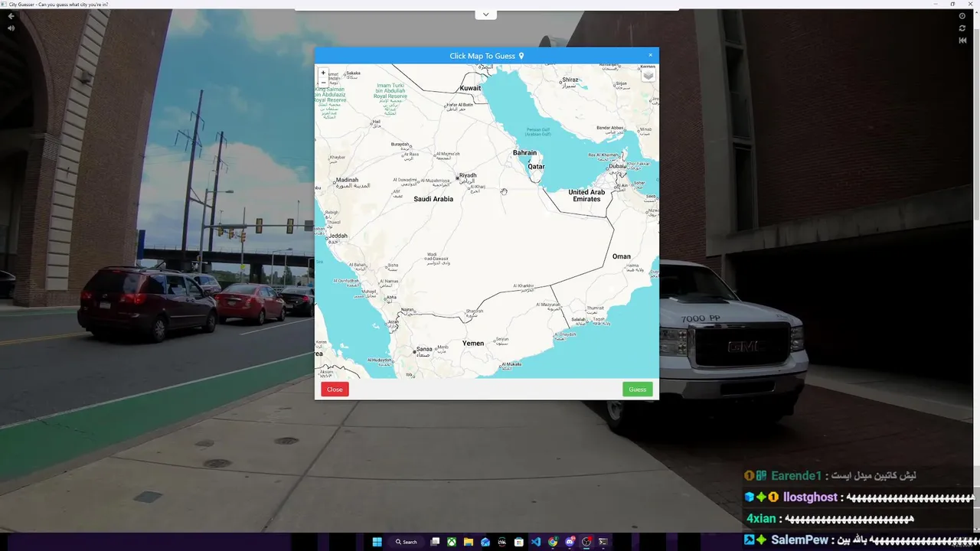Expand the top collapsed panel chevron

tap(485, 15)
